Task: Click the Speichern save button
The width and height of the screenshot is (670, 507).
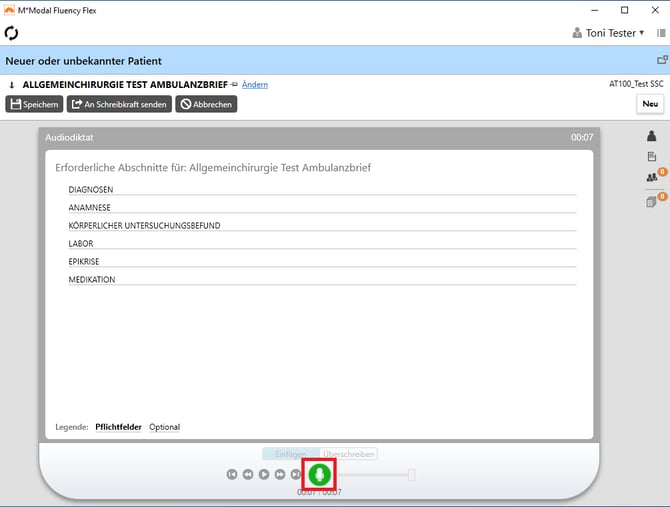Action: click(x=35, y=104)
